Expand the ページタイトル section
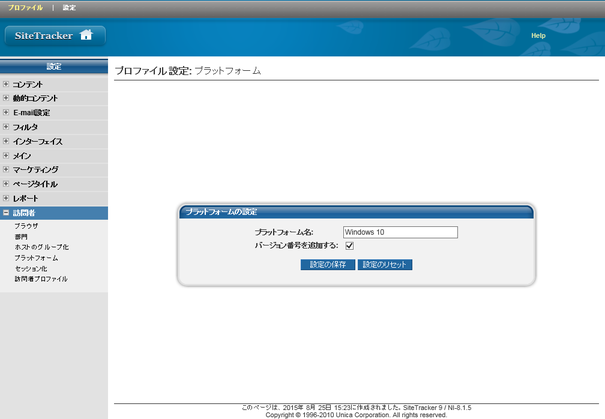 tap(6, 184)
